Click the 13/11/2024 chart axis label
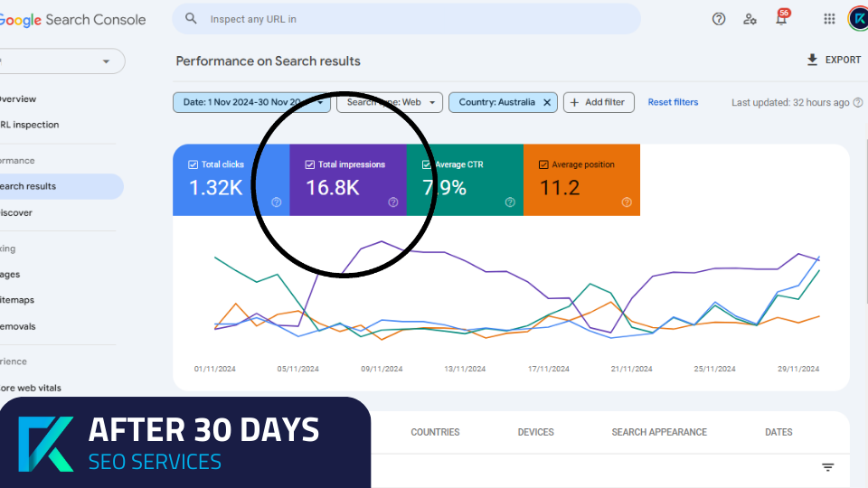 (x=465, y=369)
